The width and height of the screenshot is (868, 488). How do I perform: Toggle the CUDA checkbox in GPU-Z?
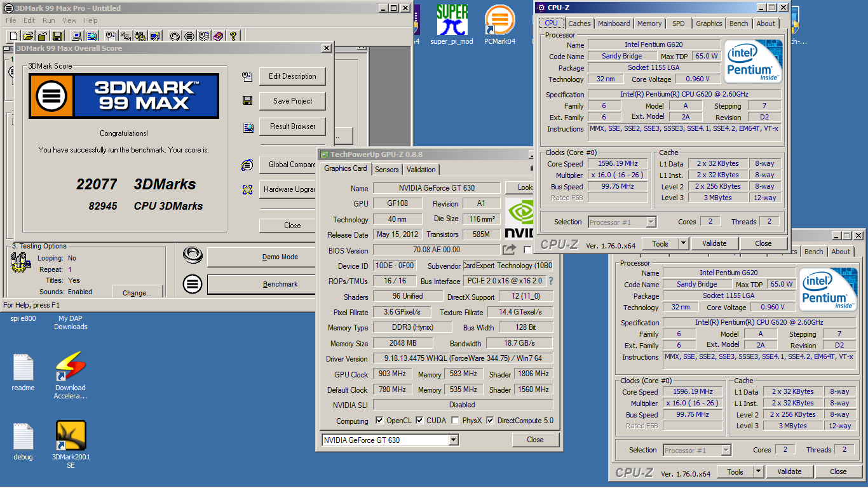click(419, 421)
